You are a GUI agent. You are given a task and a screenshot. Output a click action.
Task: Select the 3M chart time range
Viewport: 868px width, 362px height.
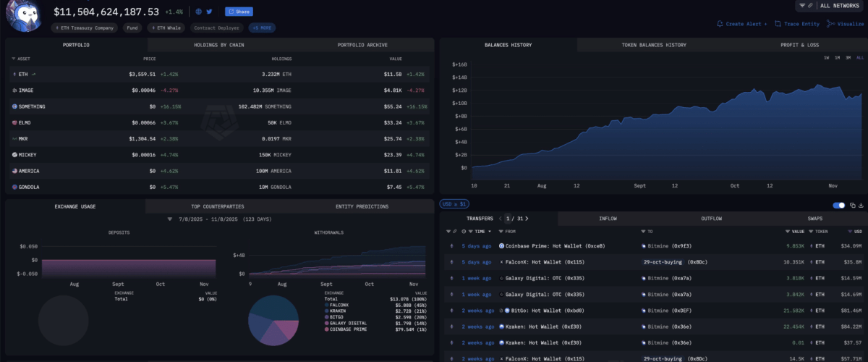(x=848, y=57)
